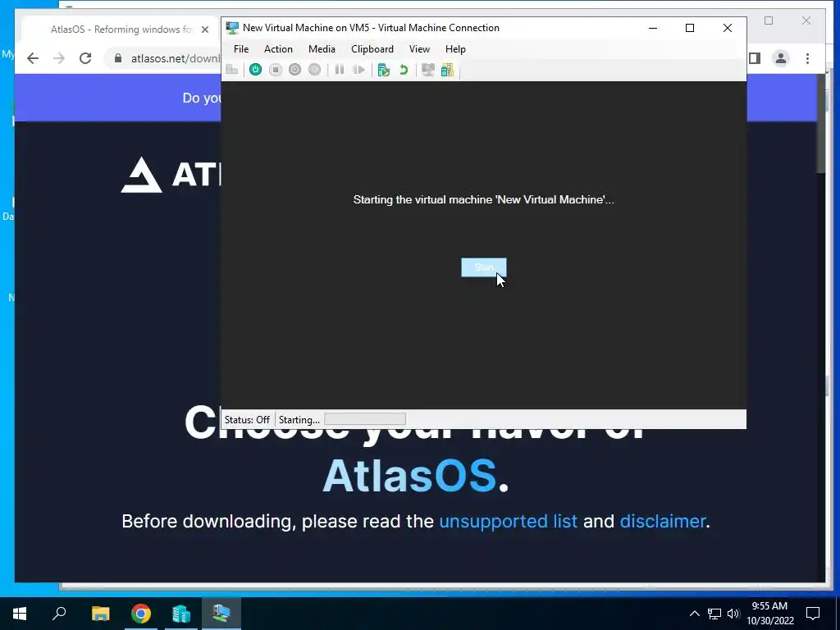Click the padlock site info icon
This screenshot has height=630, width=840.
[x=118, y=58]
